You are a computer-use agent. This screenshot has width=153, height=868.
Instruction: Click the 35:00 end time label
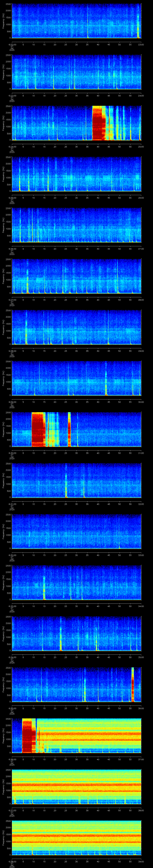[x=141, y=657]
